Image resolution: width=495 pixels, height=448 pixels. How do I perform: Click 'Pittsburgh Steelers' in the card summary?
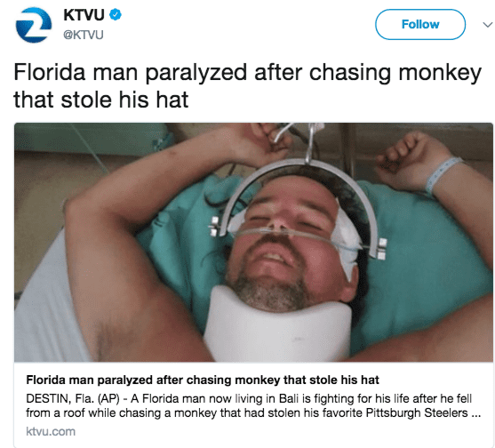point(417,412)
